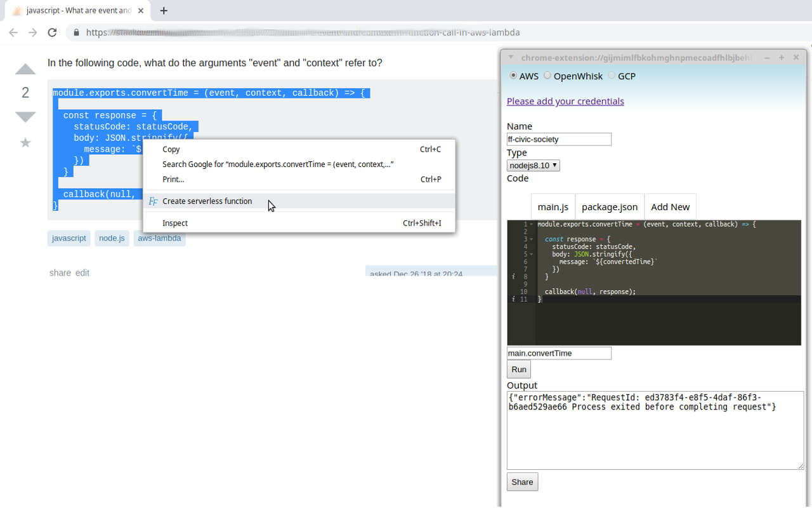The height and width of the screenshot is (508, 812).
Task: Go back using the browser back arrow
Action: 13,32
